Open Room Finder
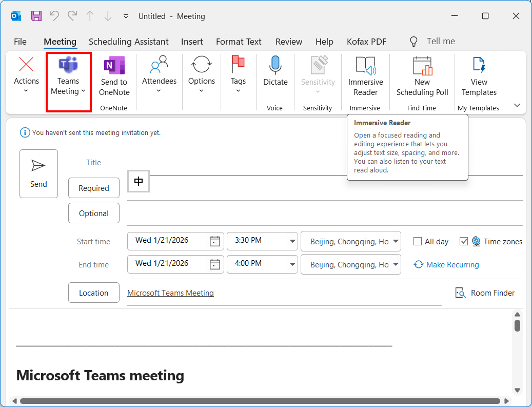 [x=485, y=293]
